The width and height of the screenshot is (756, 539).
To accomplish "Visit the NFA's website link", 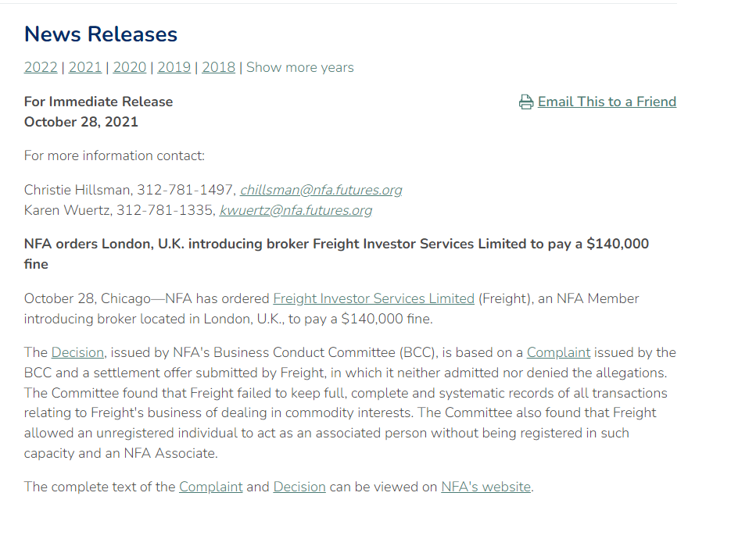I will point(485,487).
